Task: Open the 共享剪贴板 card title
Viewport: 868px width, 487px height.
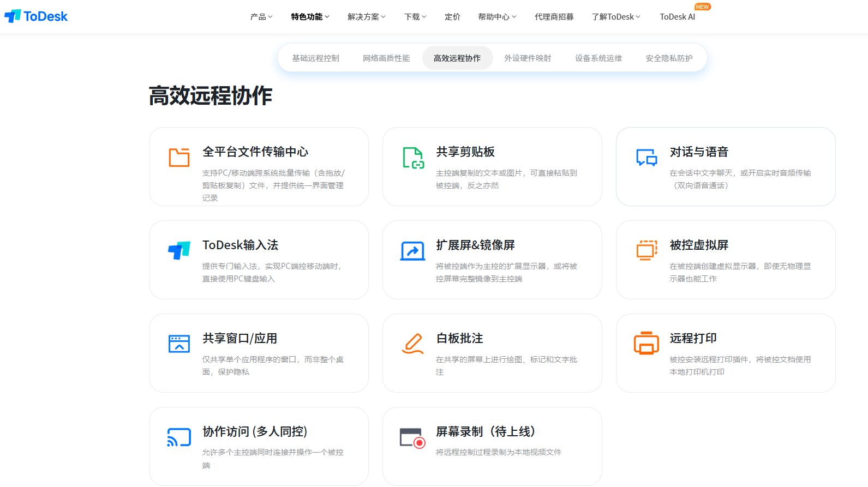Action: 465,152
